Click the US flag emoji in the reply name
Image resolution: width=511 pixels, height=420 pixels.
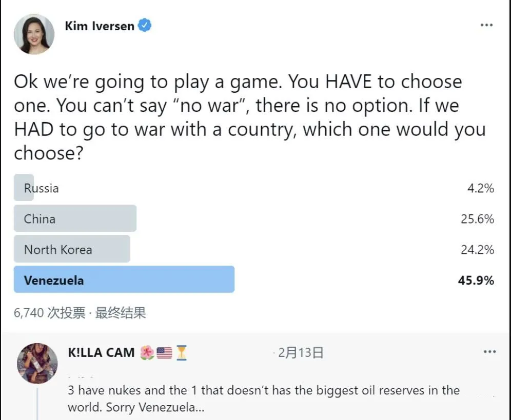[x=164, y=353]
